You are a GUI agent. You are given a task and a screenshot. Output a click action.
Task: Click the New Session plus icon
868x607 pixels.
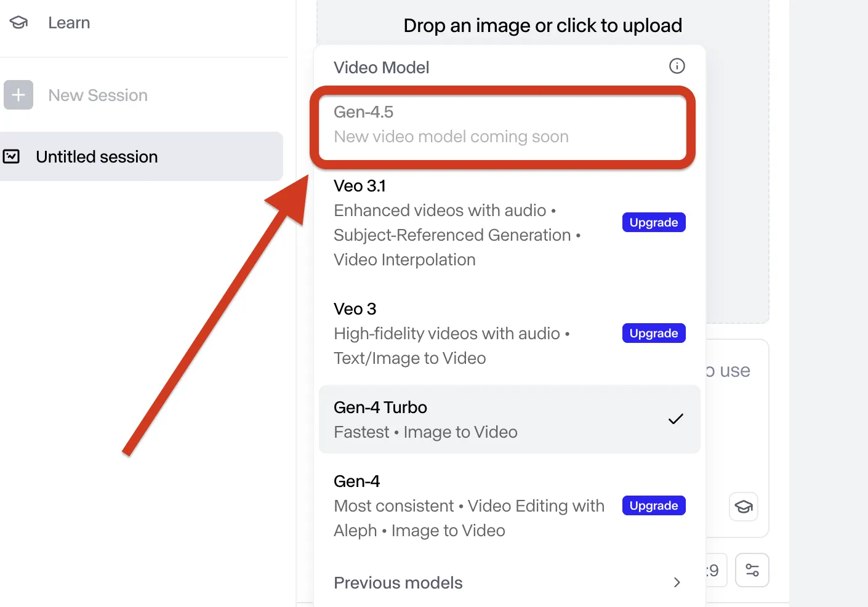[x=18, y=95]
